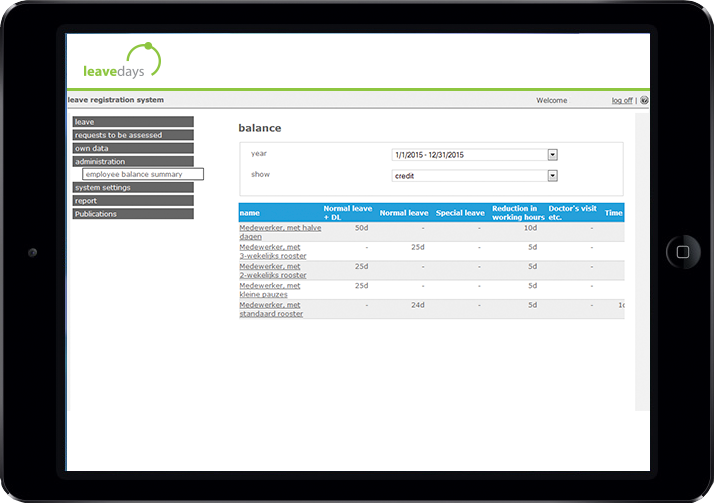
Task: Click the Special leave column header
Action: coord(460,213)
